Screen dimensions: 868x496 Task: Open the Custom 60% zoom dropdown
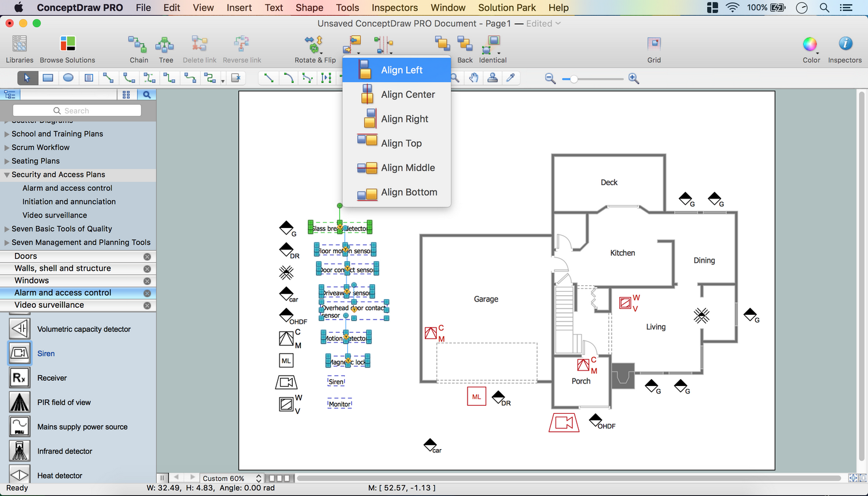[258, 479]
